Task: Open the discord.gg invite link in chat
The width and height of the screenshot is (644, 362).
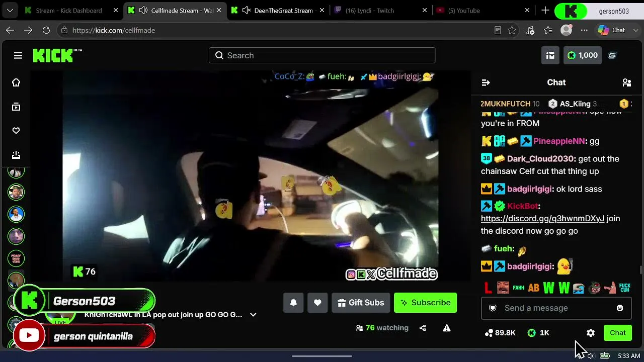Action: click(x=542, y=219)
